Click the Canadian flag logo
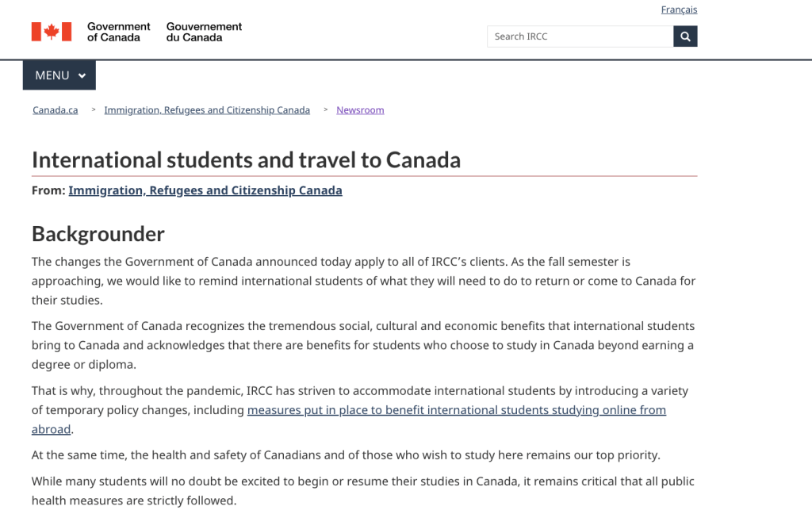 tap(52, 32)
